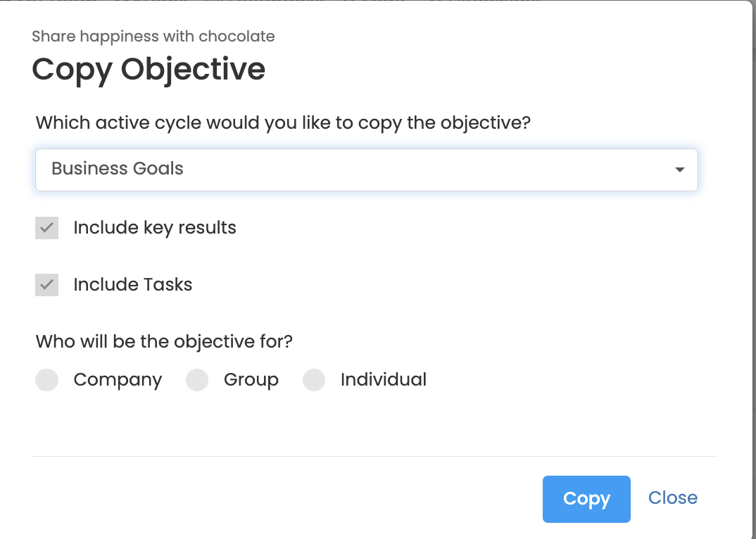Click the 'Group' option label

coord(251,380)
